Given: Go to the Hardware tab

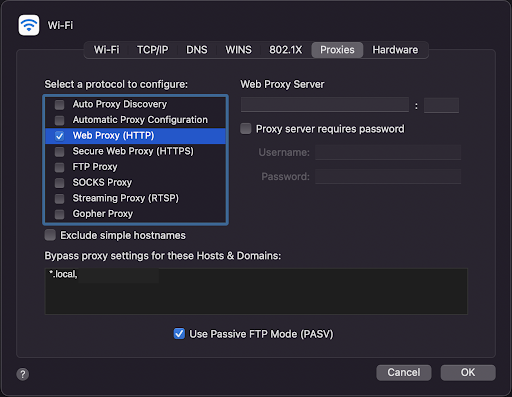Looking at the screenshot, I should click(x=395, y=50).
